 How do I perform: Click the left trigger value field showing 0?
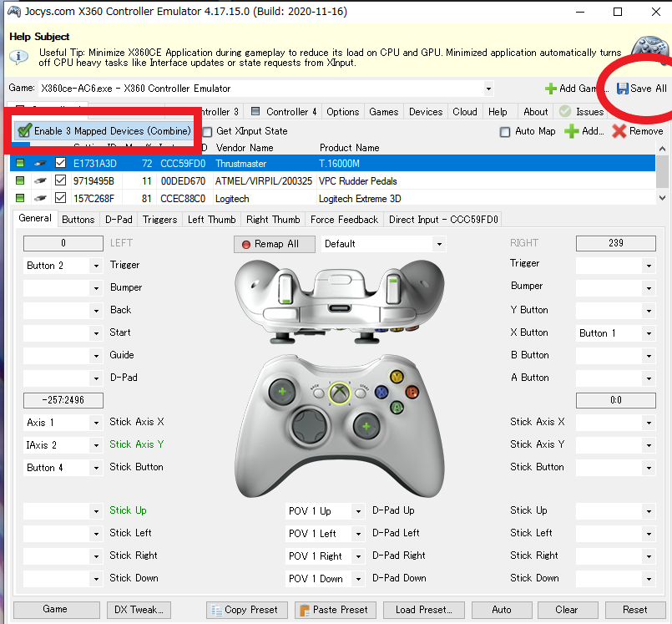(63, 243)
